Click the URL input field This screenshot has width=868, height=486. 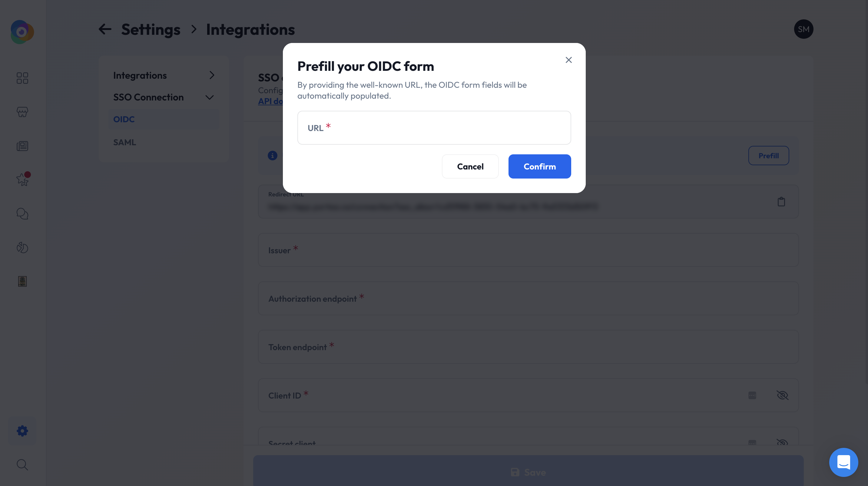[434, 127]
